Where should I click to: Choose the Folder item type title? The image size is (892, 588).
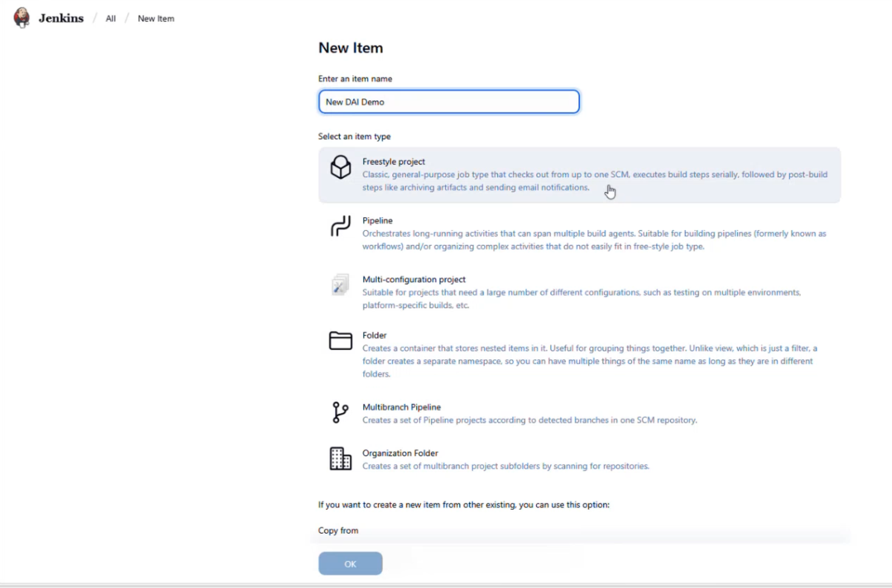[x=375, y=336]
